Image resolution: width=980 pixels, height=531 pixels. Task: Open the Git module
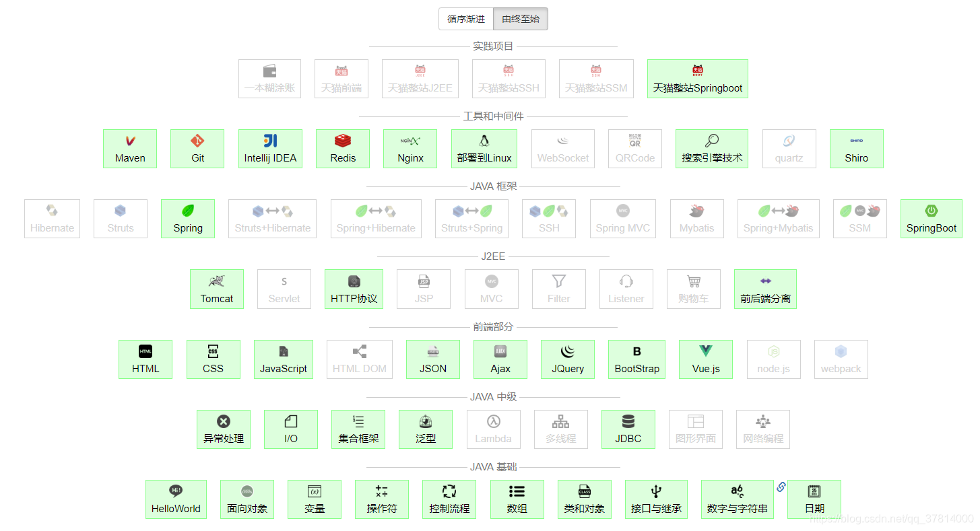197,148
